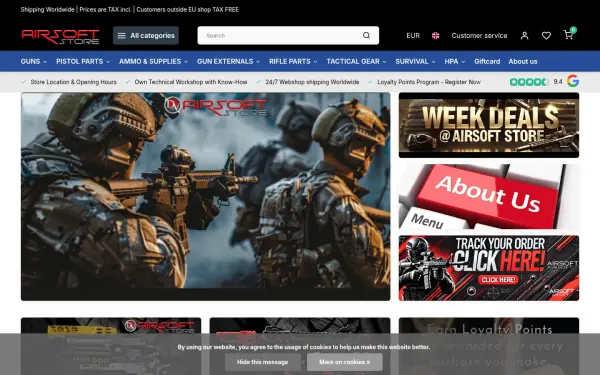Open the wishlist heart icon

coord(546,36)
